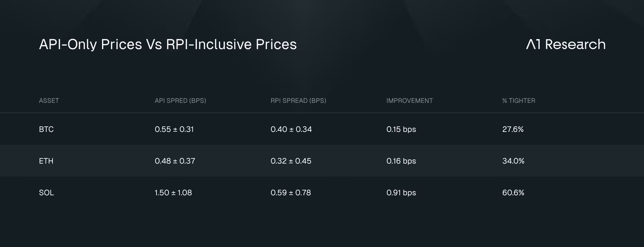The height and width of the screenshot is (247, 644).
Task: Click the 0.15 bps improvement cell
Action: (x=401, y=129)
